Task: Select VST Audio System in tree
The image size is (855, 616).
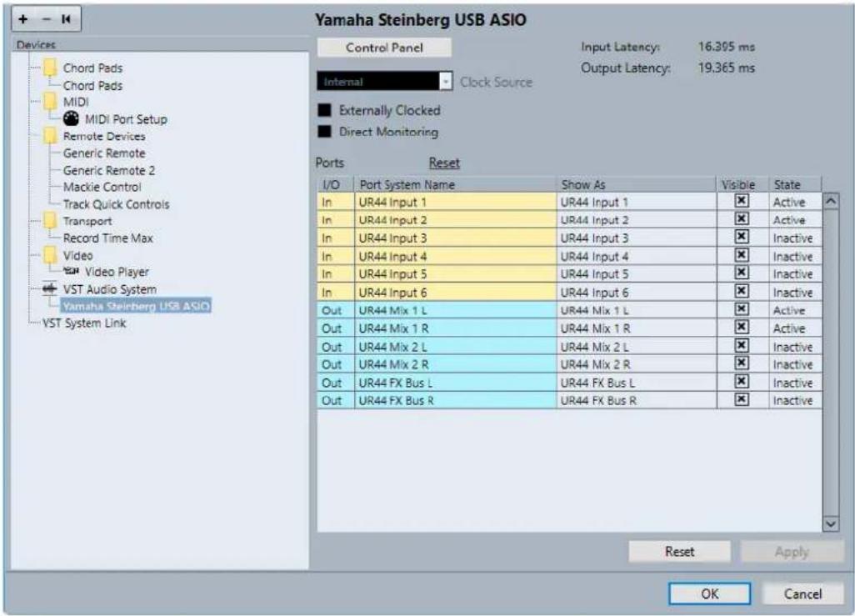Action: pos(110,289)
